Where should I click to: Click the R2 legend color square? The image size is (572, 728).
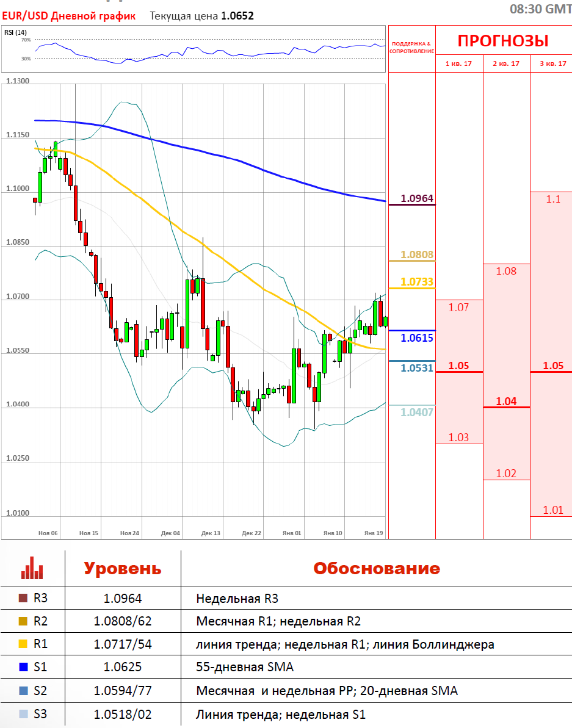point(23,622)
